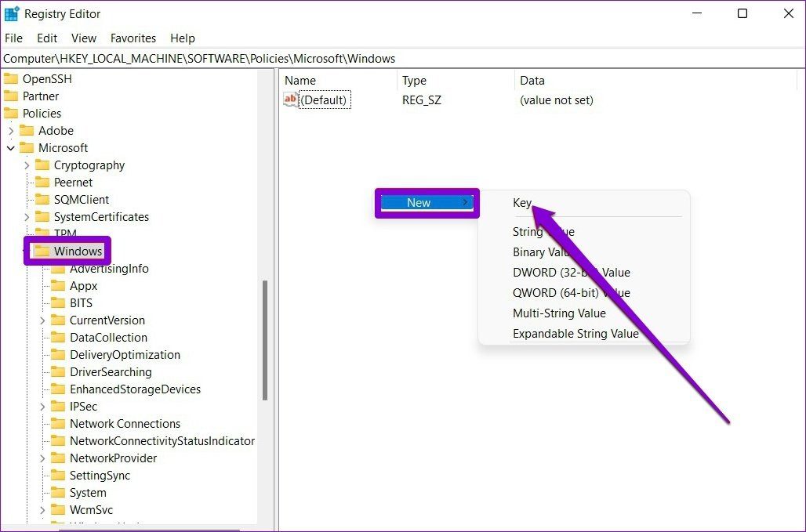Choose Multi-String Value
Image resolution: width=806 pixels, height=532 pixels.
click(x=559, y=313)
